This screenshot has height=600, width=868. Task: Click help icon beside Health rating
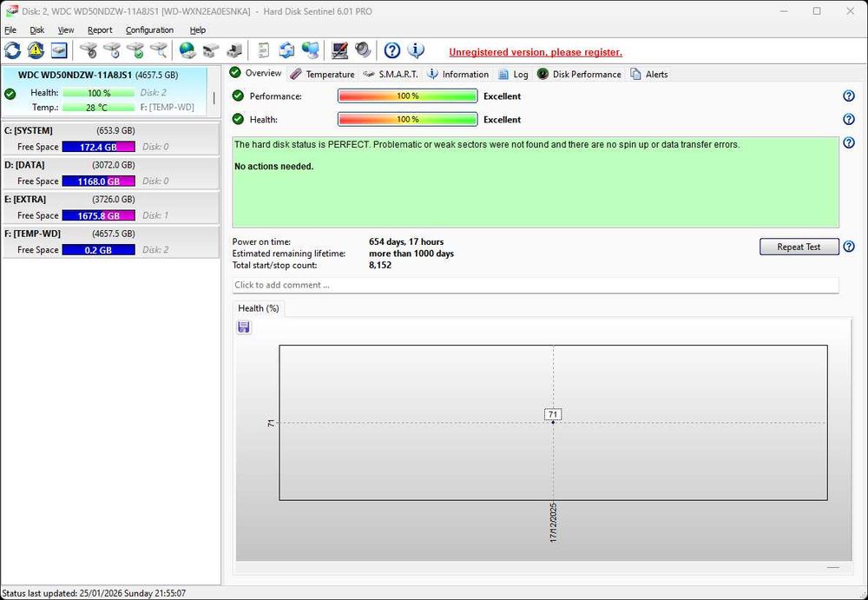(849, 119)
